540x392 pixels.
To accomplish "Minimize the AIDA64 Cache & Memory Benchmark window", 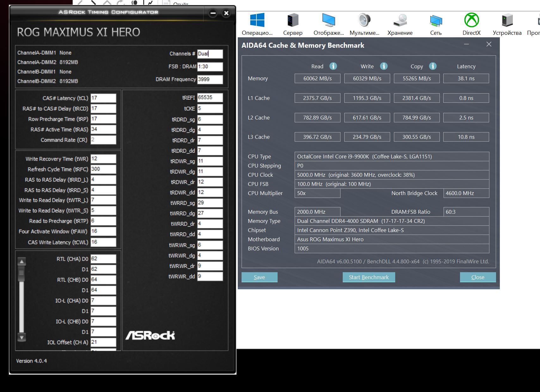I will [x=466, y=45].
